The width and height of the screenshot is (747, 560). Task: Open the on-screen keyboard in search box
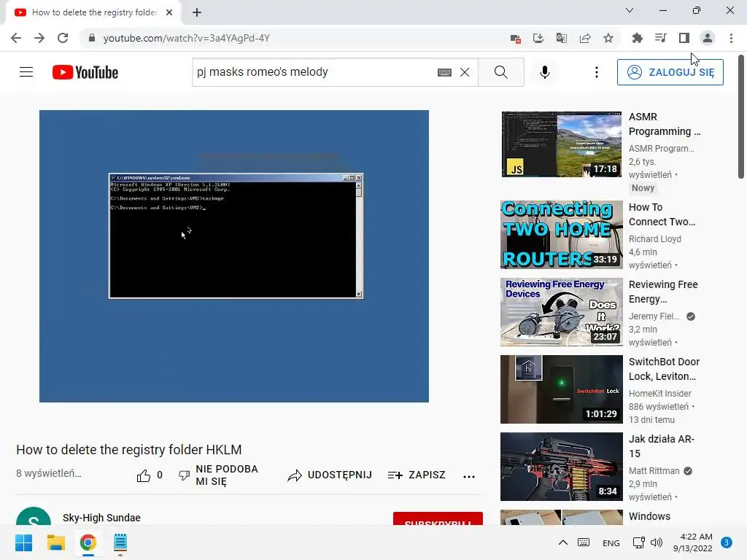tap(444, 72)
